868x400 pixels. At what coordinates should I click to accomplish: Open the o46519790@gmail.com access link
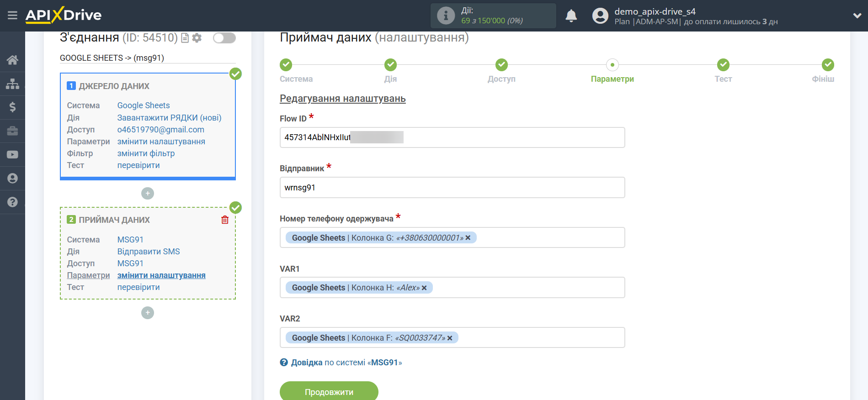pyautogui.click(x=160, y=130)
